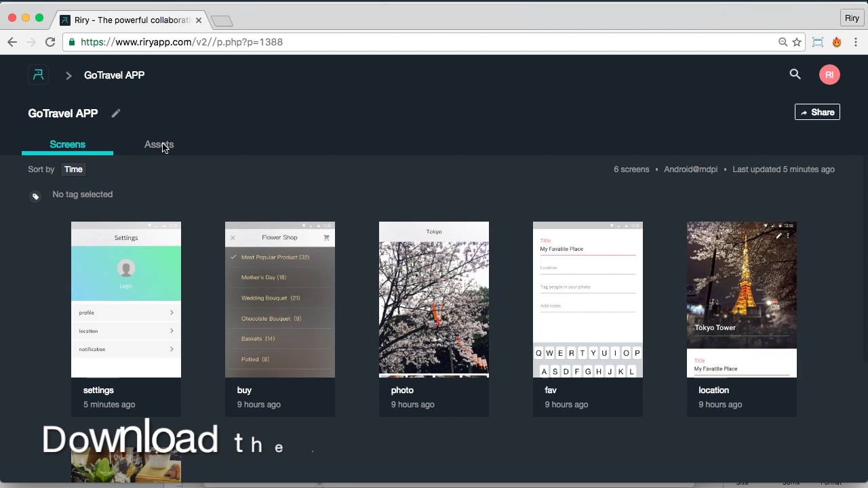Screen dimensions: 868x488
Task: Click the 'Android@mdpi' text
Action: tap(690, 169)
